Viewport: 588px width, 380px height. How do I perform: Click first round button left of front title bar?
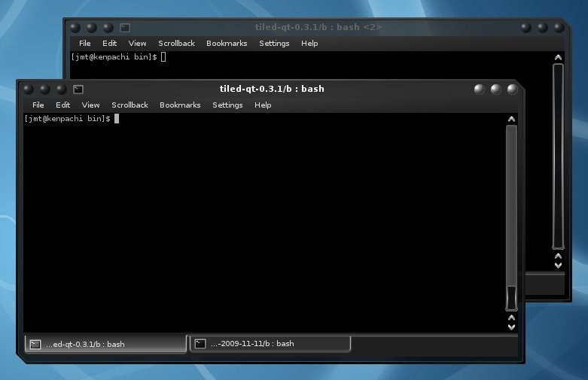29,90
